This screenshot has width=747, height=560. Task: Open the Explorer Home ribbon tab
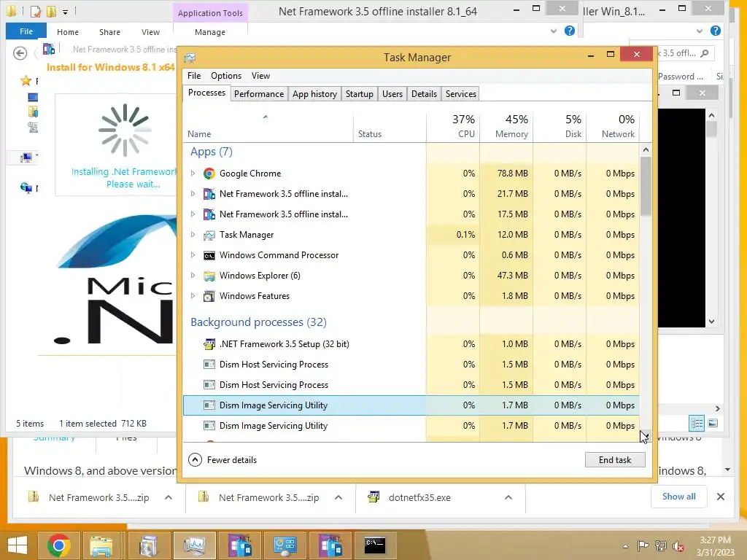click(68, 32)
